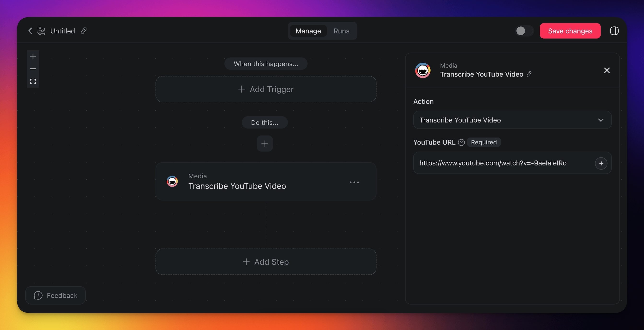644x330 pixels.
Task: Click the chevron arrow in the Action dropdown
Action: click(x=601, y=120)
